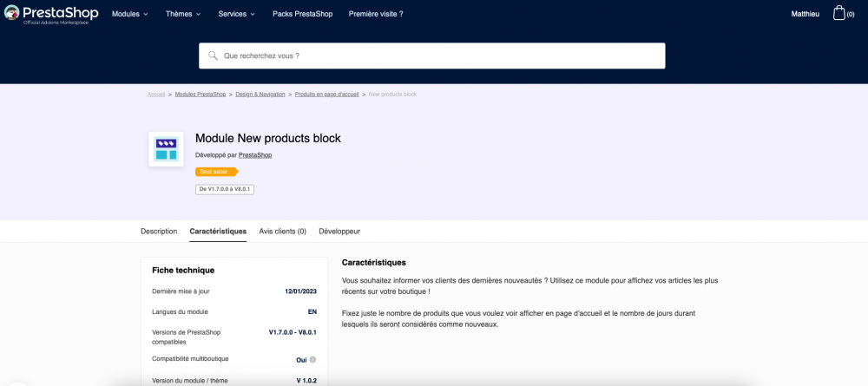Open Design & Navigation breadcrumb link
Image resolution: width=868 pixels, height=386 pixels.
260,95
